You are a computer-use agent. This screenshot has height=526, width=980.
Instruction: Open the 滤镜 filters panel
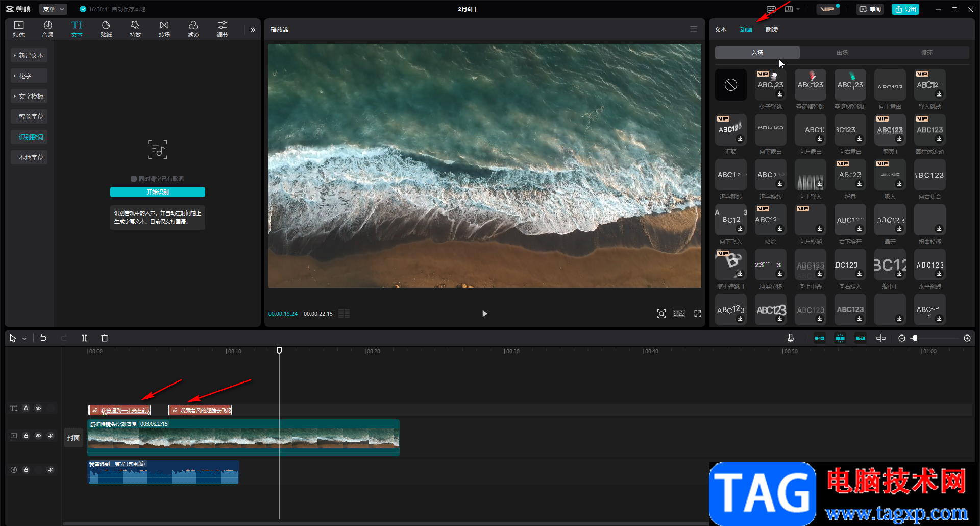click(193, 29)
